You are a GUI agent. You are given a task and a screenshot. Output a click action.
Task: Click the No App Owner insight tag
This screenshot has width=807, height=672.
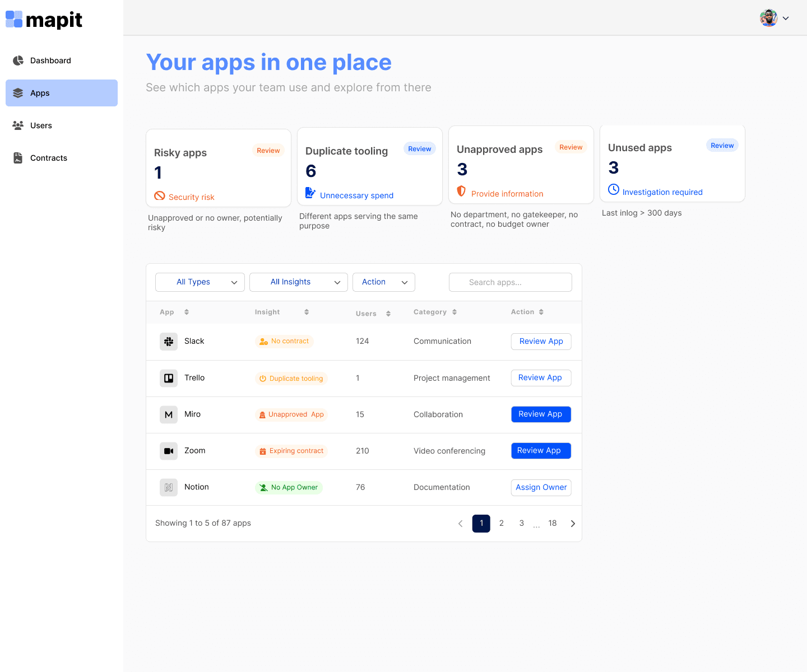pyautogui.click(x=289, y=488)
